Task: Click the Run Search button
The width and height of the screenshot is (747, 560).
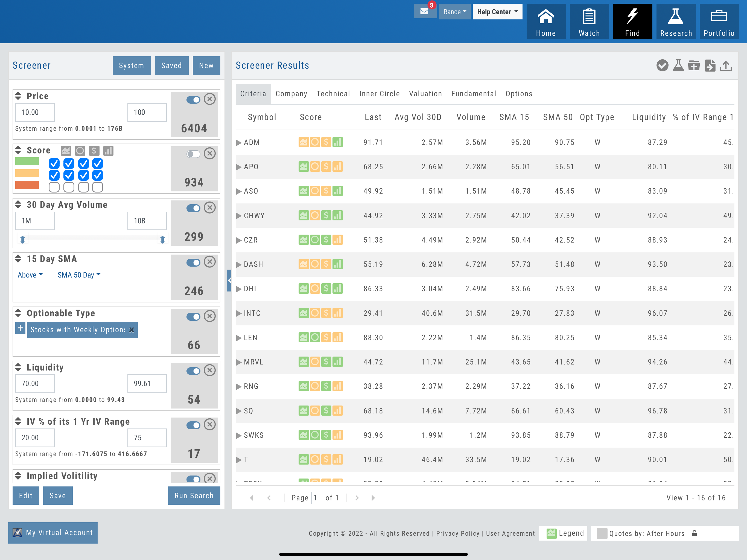Action: [x=194, y=495]
